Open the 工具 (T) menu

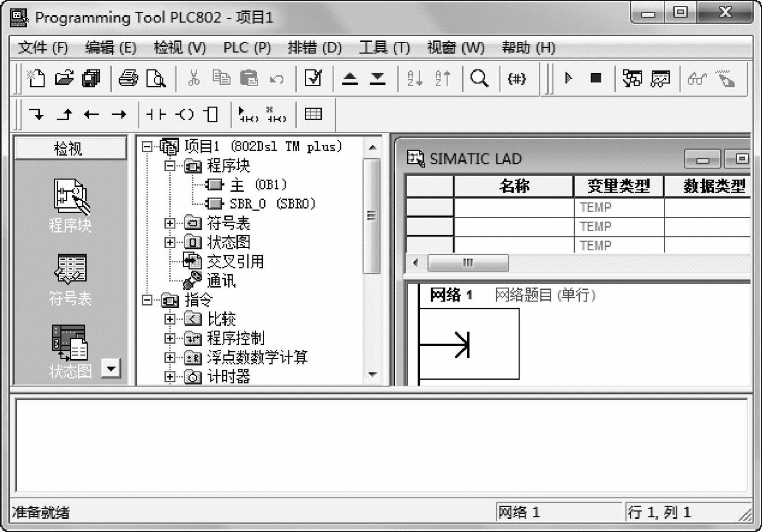click(384, 48)
